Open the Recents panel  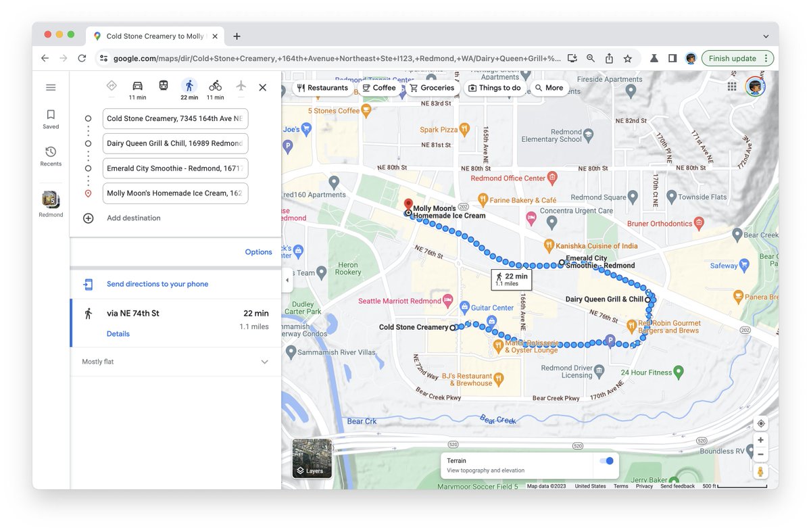pos(51,156)
